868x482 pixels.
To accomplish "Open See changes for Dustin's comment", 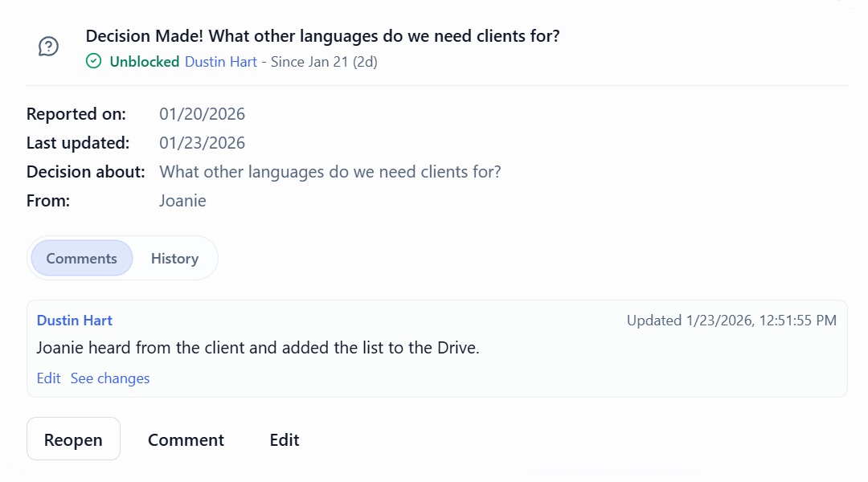I will [x=109, y=378].
